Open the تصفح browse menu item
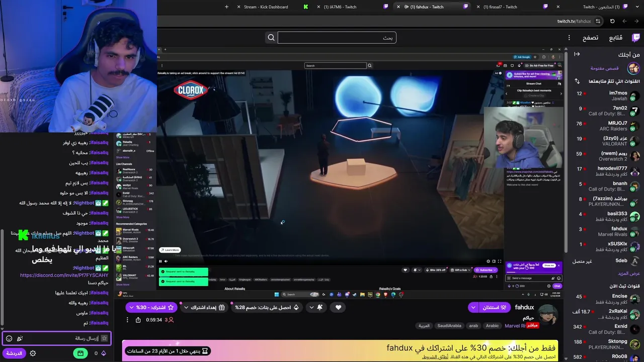This screenshot has height=362, width=644. pos(590,38)
